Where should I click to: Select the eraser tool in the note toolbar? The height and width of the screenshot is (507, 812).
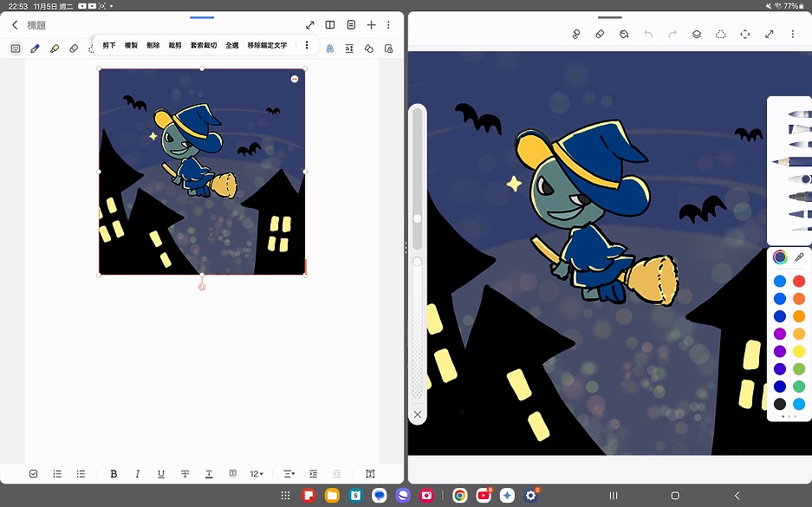pyautogui.click(x=74, y=49)
